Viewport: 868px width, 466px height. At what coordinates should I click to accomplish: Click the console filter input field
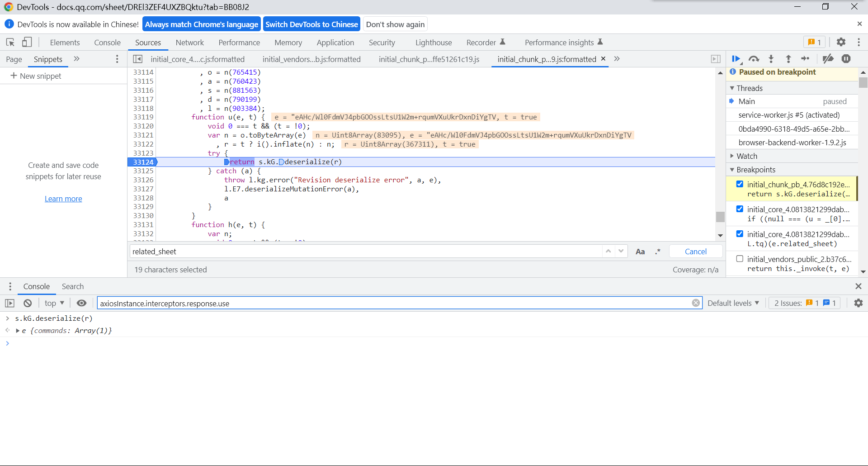[393, 303]
